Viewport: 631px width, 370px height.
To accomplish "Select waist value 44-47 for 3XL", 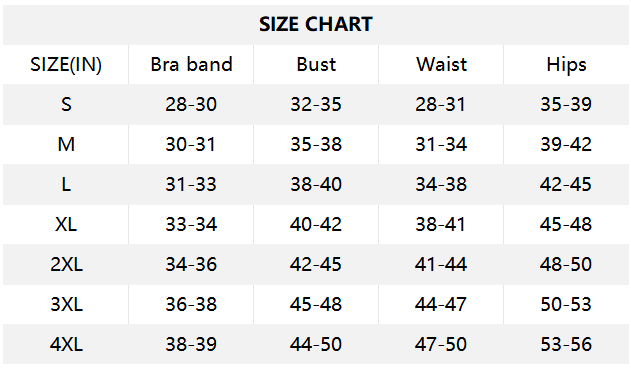I will tap(441, 304).
